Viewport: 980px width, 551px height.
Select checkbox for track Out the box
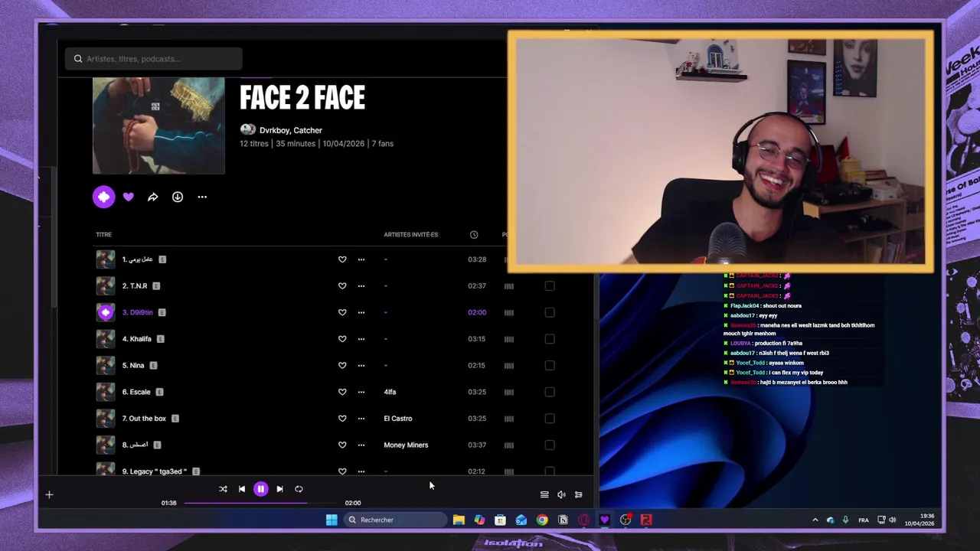(550, 419)
